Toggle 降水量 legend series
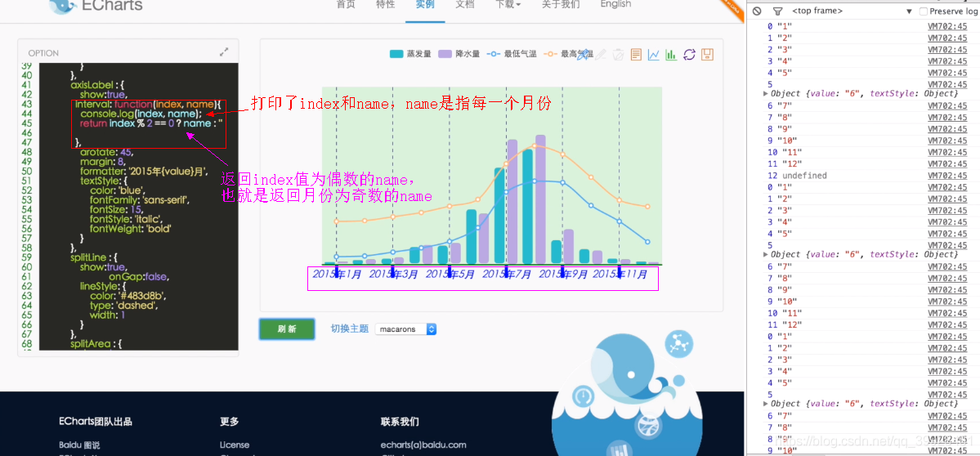 coord(459,54)
